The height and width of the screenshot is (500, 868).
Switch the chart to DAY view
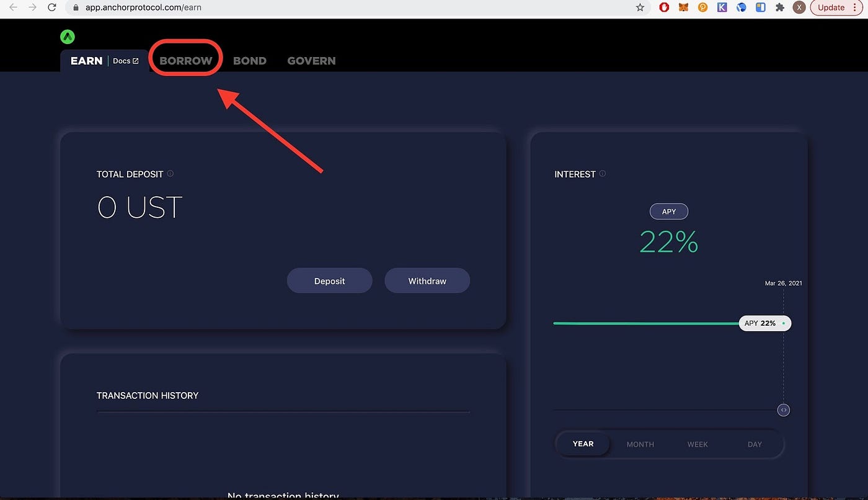pos(754,444)
